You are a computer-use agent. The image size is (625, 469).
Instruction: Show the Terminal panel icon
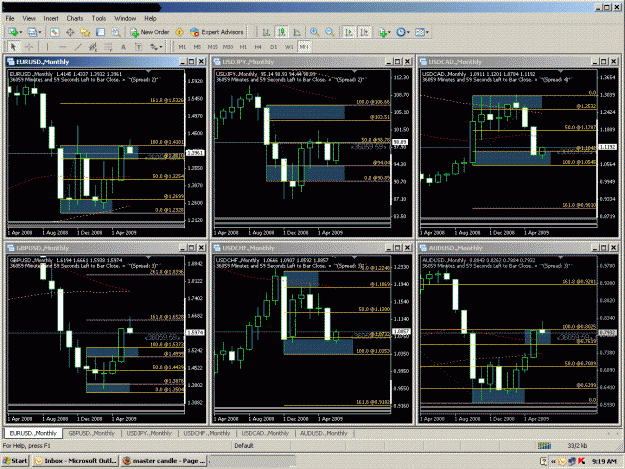tap(100, 32)
